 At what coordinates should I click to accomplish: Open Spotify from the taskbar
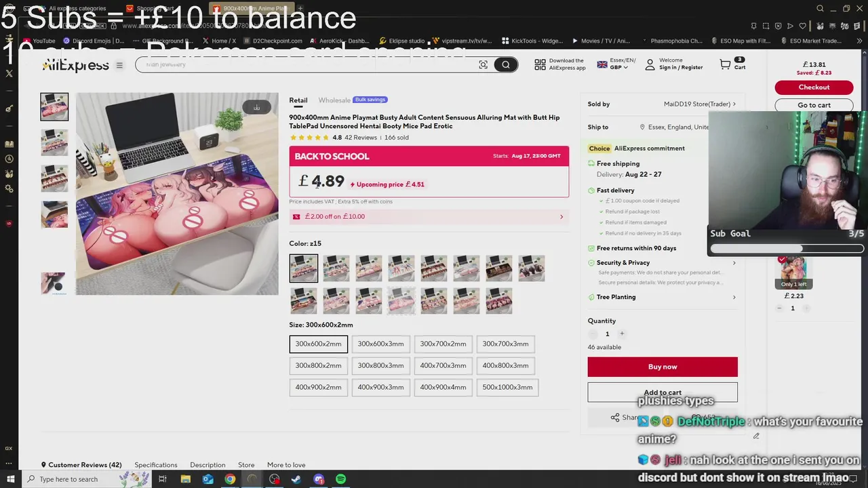click(340, 479)
